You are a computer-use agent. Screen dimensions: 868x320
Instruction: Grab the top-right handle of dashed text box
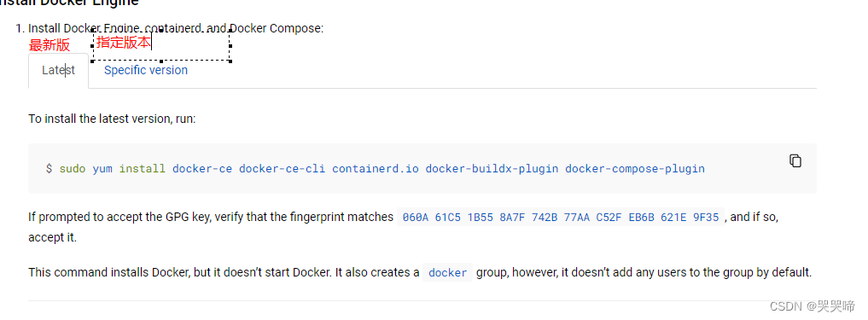[x=230, y=32]
